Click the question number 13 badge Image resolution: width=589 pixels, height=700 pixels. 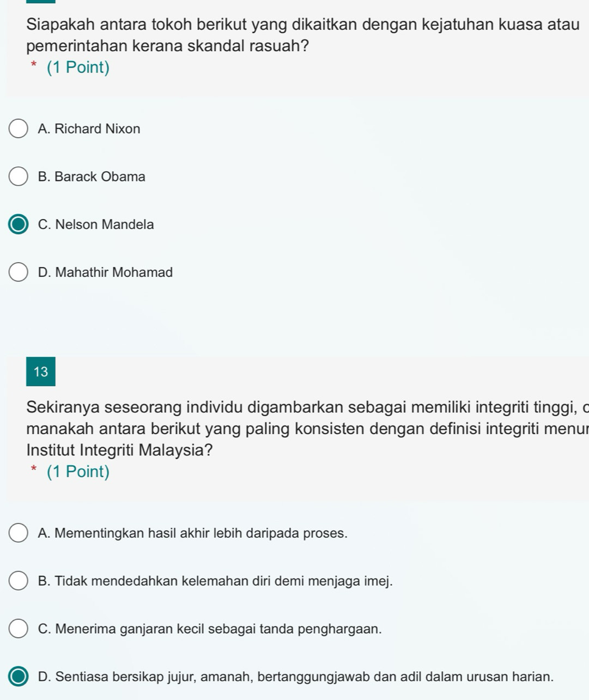point(41,372)
